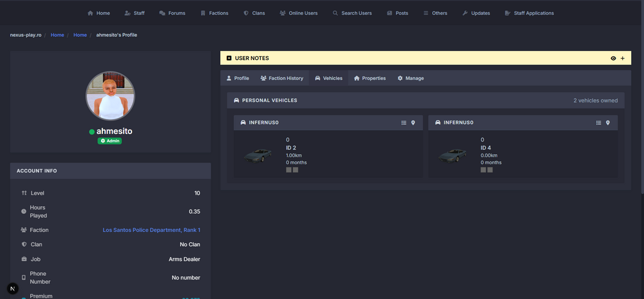This screenshot has width=644, height=299.
Task: Go to Forums in top navigation
Action: 172,13
